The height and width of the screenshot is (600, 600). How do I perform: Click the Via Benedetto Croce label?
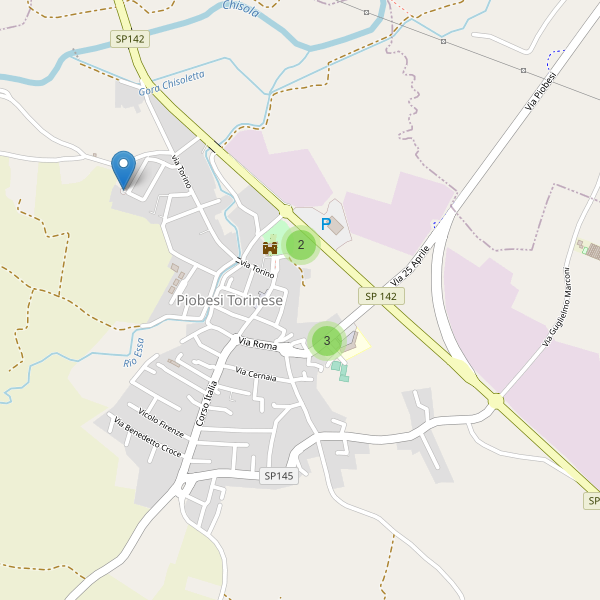148,437
